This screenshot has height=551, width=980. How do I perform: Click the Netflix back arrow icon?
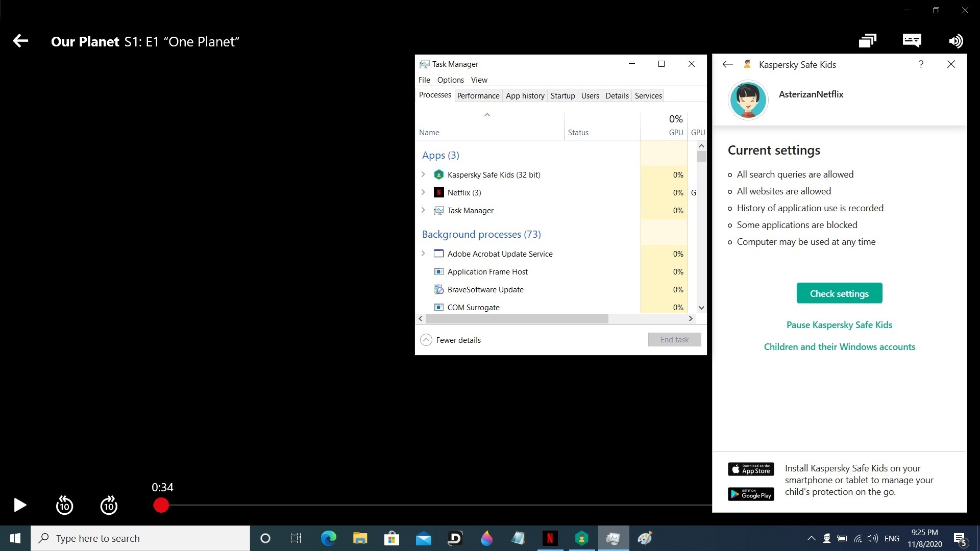(20, 41)
